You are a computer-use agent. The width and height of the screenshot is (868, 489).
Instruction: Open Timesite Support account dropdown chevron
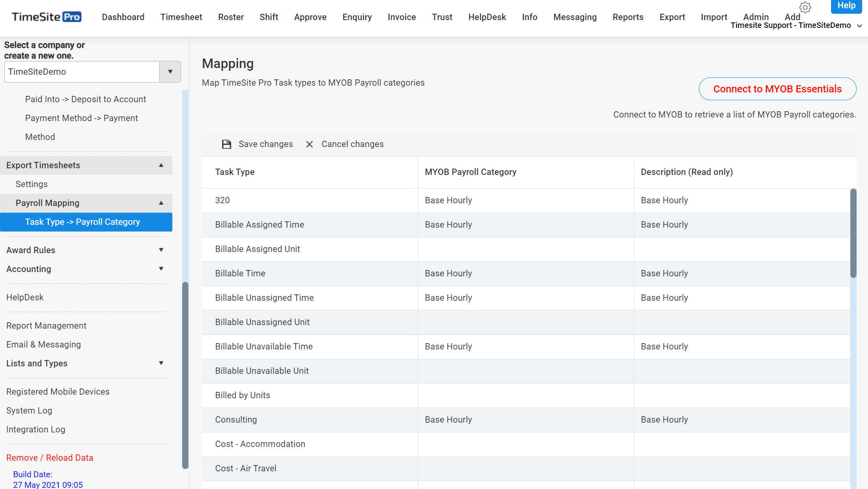[859, 26]
